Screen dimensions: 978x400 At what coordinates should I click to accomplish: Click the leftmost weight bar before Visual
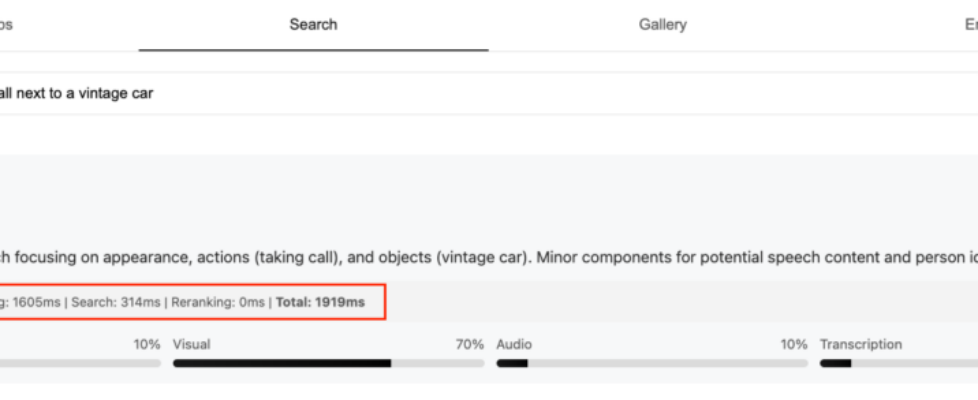(80, 363)
